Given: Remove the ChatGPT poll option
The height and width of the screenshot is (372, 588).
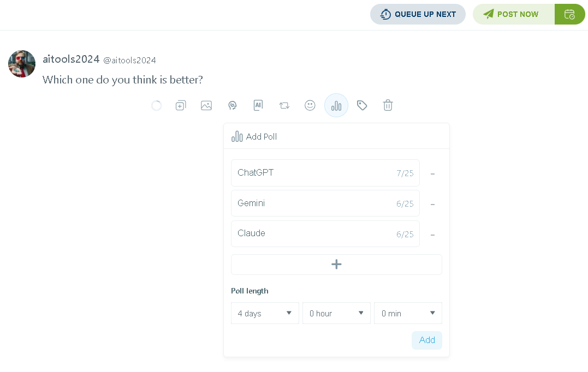Looking at the screenshot, I should coord(432,174).
